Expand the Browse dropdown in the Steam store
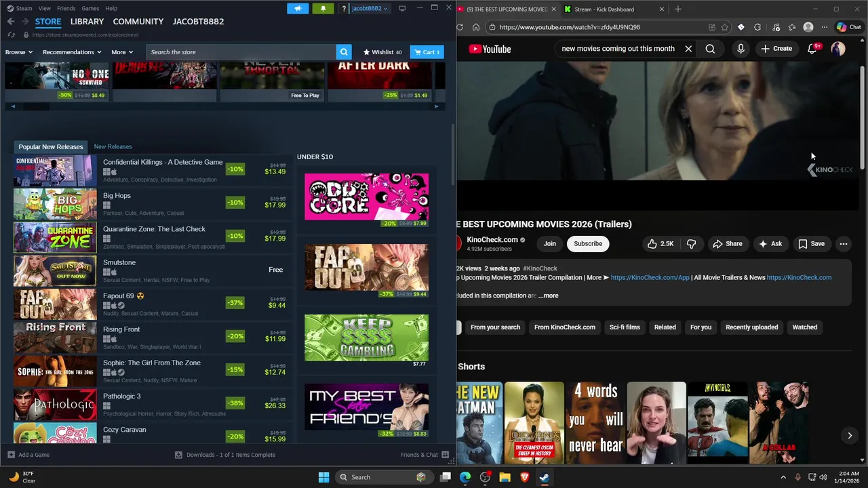This screenshot has height=488, width=868. [x=19, y=52]
